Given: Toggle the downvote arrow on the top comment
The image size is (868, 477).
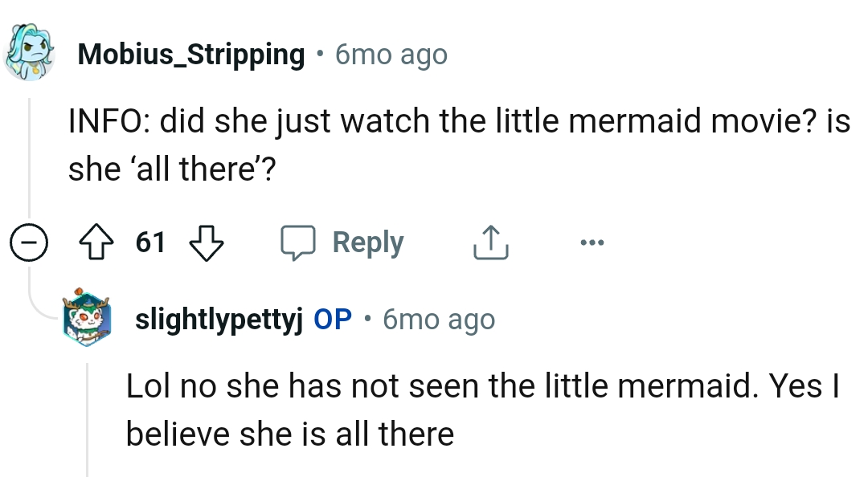Looking at the screenshot, I should tap(207, 242).
